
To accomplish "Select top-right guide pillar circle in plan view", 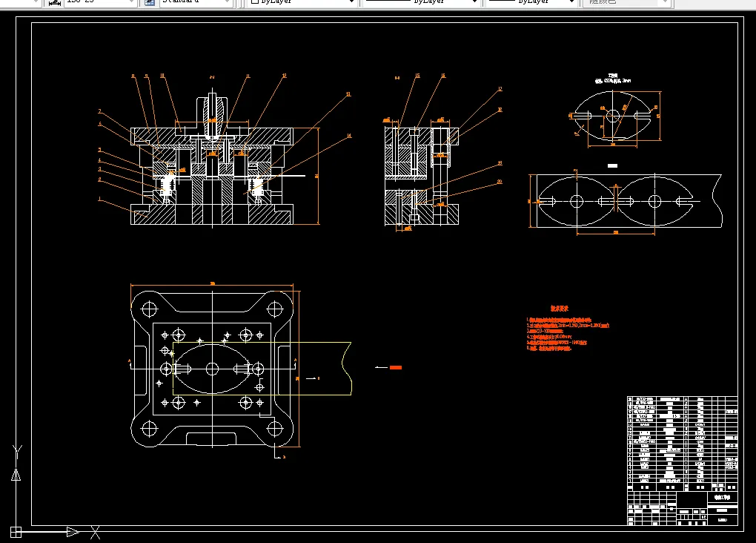I will click(x=275, y=309).
